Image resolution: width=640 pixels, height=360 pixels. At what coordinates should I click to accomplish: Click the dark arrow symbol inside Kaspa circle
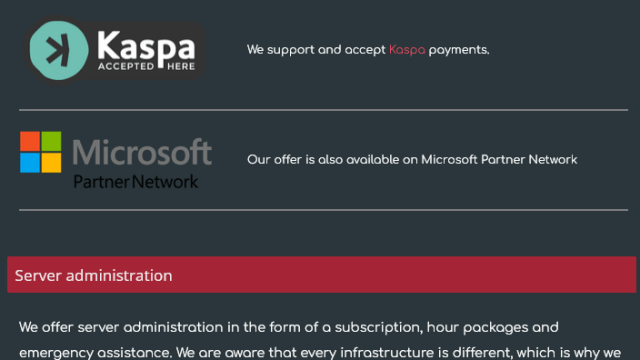[x=58, y=51]
